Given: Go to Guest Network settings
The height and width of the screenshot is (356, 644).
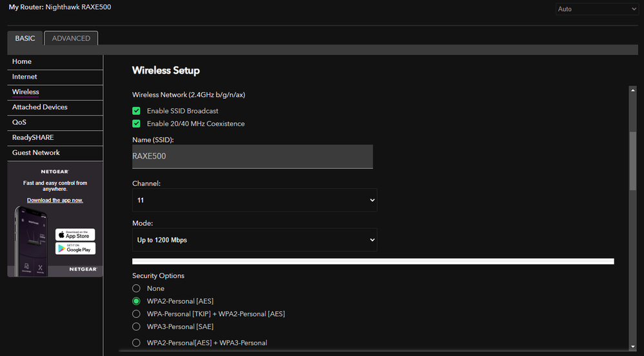Looking at the screenshot, I should click(x=36, y=153).
